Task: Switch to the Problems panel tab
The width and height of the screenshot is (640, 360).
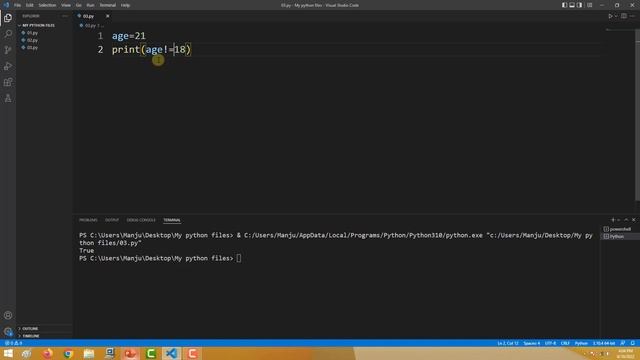Action: [x=88, y=220]
